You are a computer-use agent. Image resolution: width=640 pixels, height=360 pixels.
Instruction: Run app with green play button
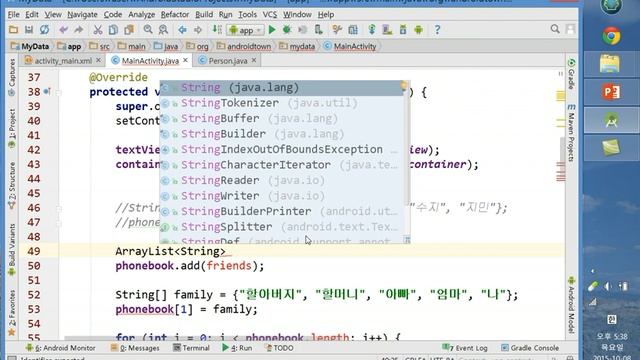click(x=272, y=29)
